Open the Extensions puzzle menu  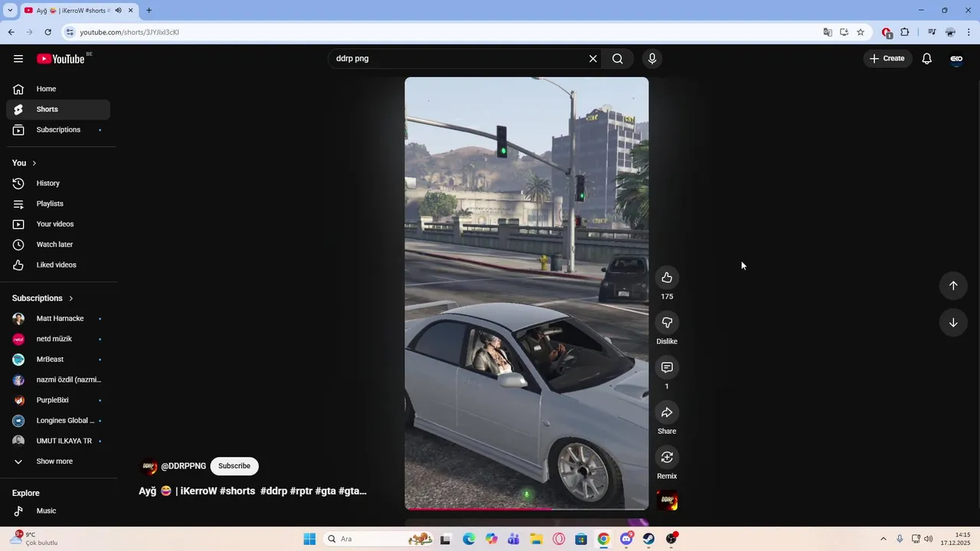point(905,32)
